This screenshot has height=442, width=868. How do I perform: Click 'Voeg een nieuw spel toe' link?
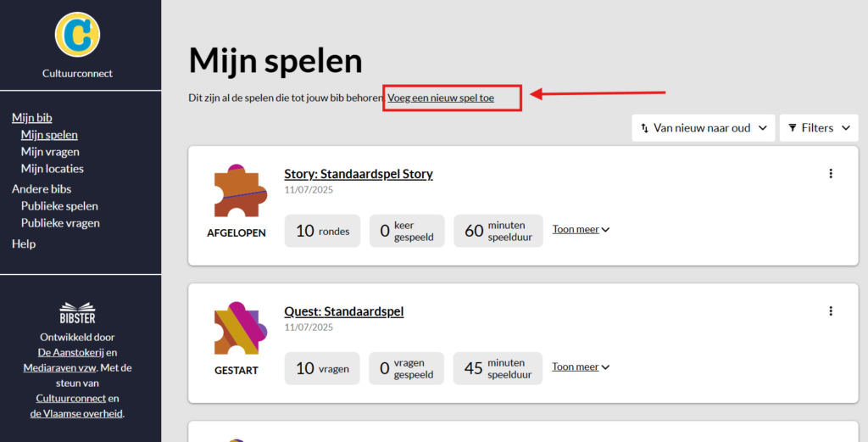tap(441, 98)
